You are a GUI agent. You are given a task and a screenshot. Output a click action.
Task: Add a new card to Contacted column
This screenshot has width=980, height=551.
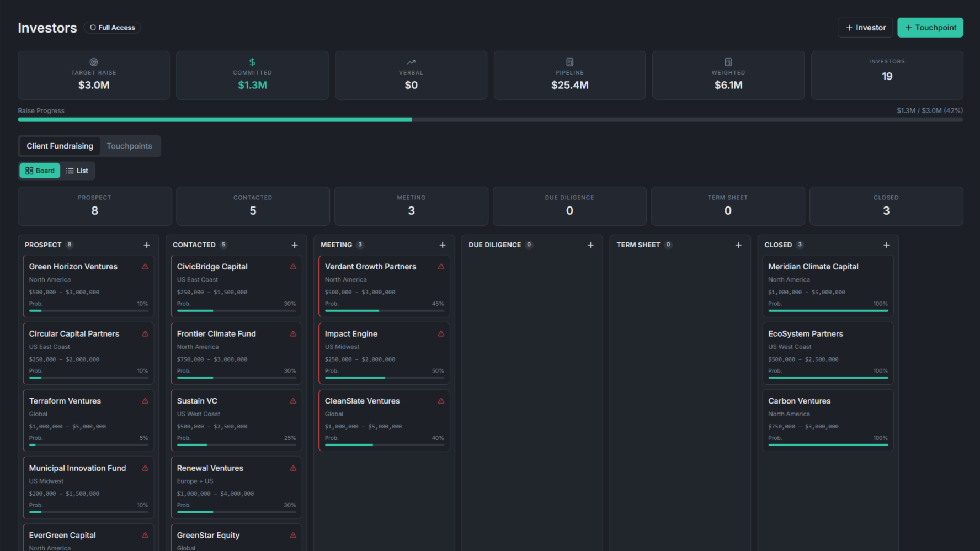pos(295,245)
